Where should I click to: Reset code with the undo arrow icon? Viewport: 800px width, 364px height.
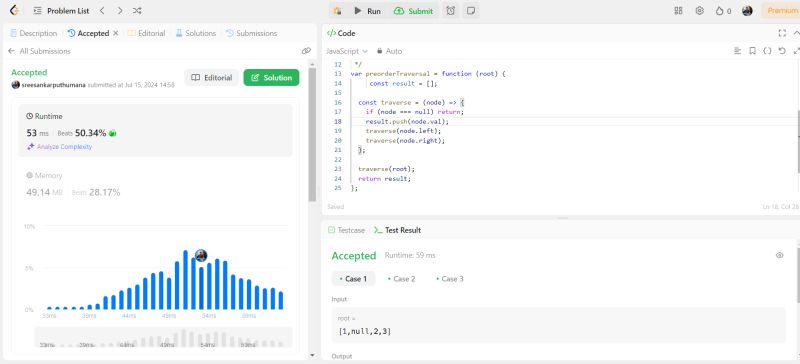pos(782,51)
